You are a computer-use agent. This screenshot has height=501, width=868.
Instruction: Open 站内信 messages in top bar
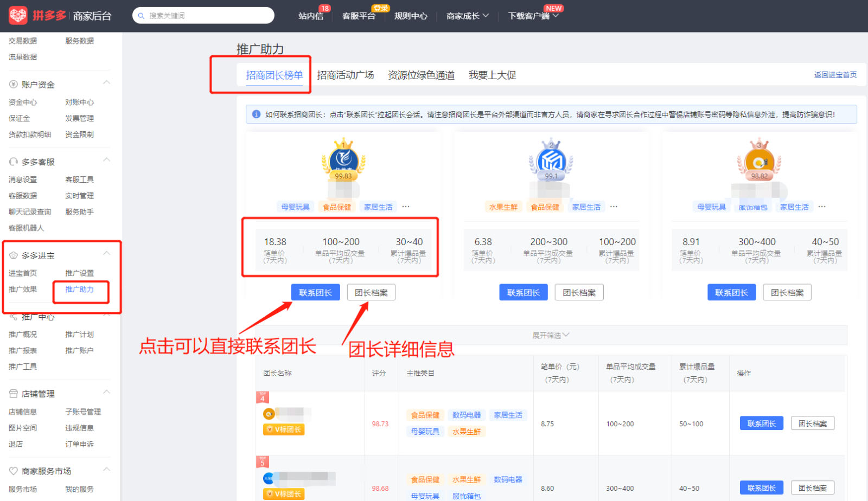click(311, 16)
